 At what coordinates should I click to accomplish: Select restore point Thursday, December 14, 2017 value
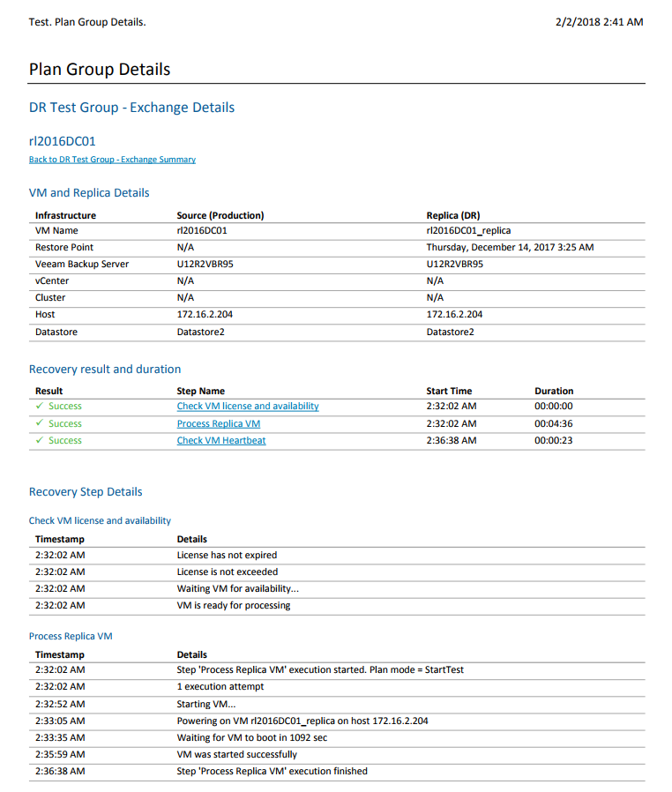click(510, 248)
